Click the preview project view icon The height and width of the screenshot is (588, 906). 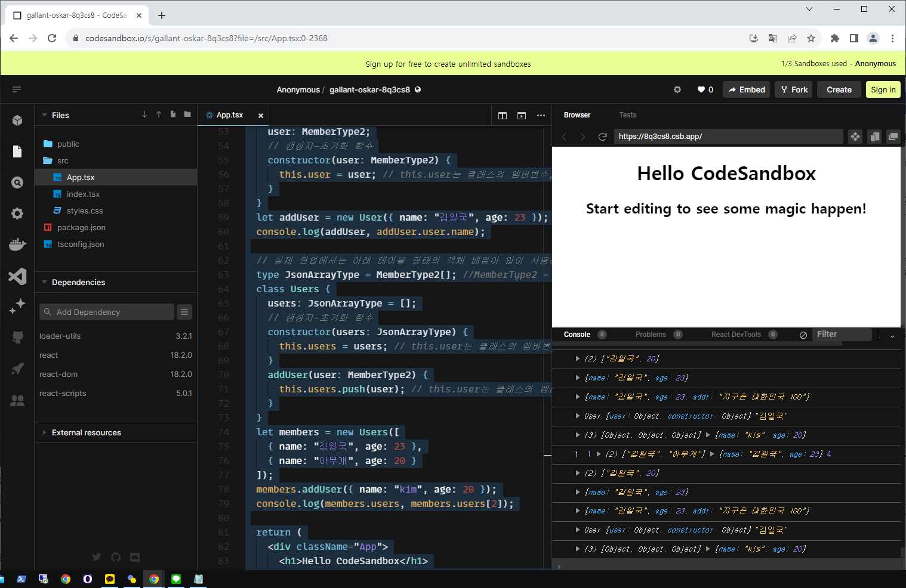[x=855, y=137]
